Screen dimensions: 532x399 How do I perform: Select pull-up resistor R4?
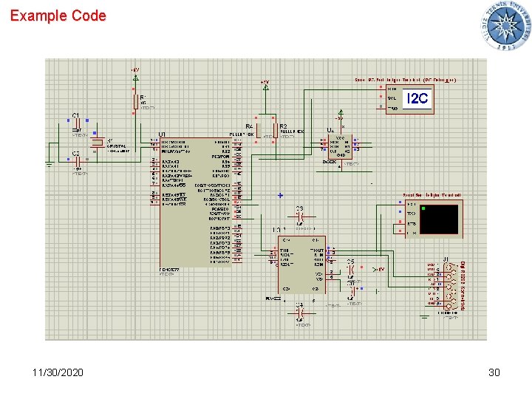[x=258, y=131]
